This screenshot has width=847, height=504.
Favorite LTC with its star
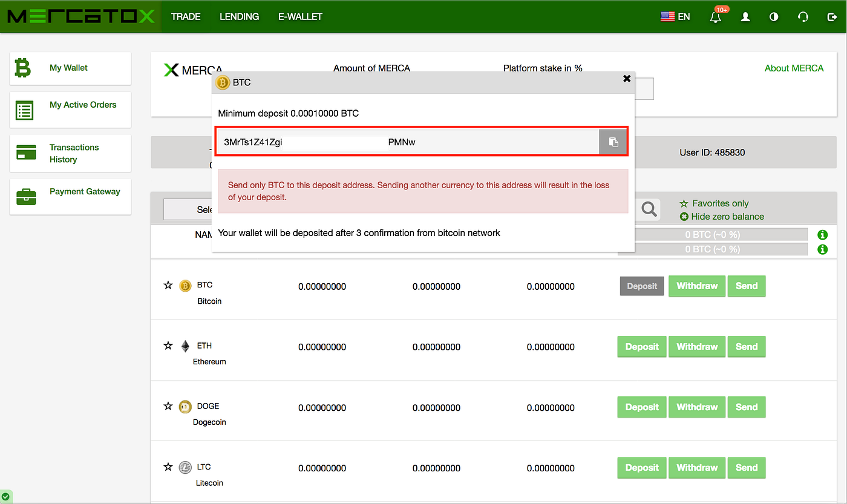click(168, 466)
